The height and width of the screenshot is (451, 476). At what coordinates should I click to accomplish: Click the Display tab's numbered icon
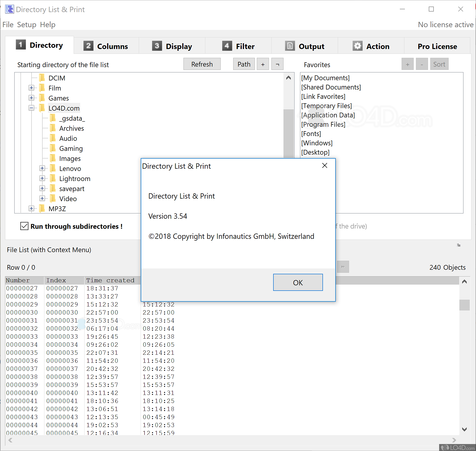156,46
